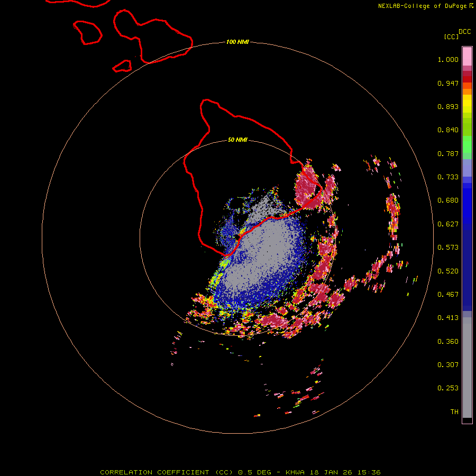This screenshot has width=476, height=476.
Task: Click the 0.627 scale value
Action: (448, 224)
